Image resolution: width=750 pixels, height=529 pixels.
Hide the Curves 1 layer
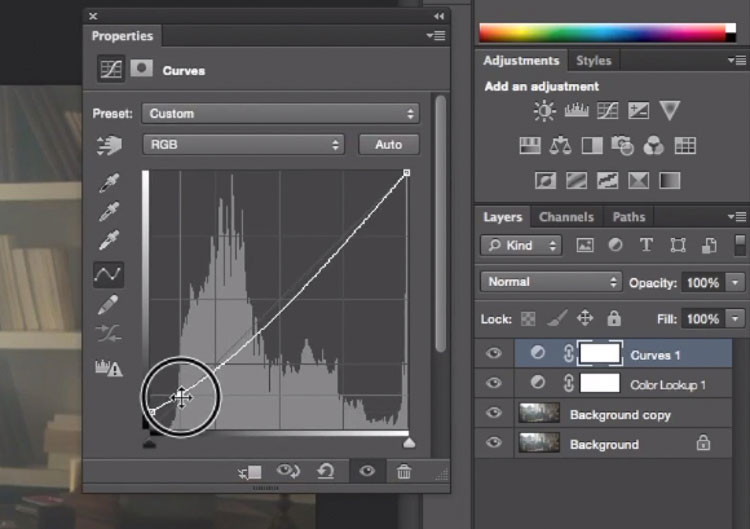494,353
